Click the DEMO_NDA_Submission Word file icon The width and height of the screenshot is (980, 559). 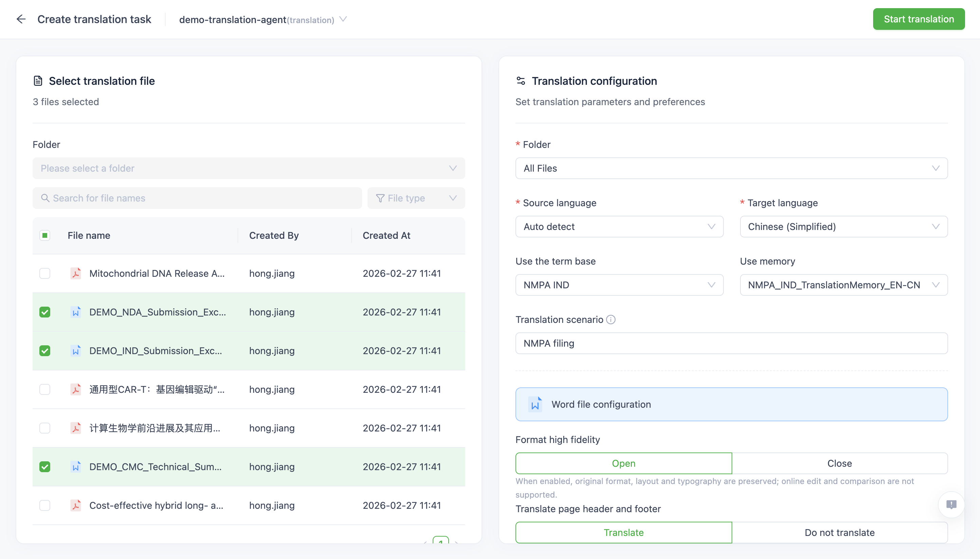click(x=76, y=312)
